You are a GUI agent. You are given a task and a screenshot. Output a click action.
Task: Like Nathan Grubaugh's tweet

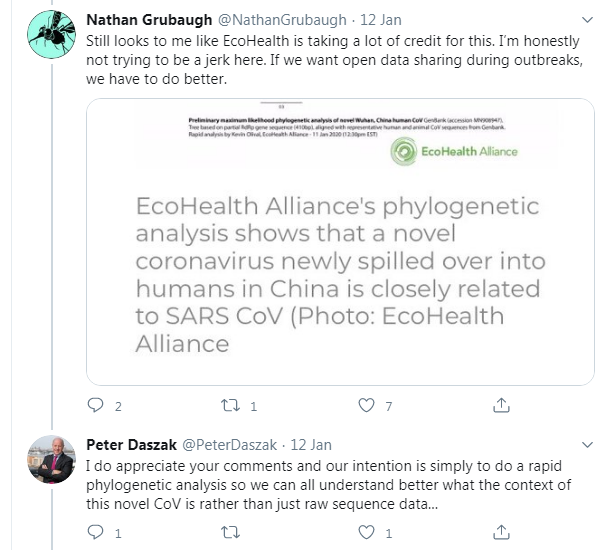click(367, 406)
